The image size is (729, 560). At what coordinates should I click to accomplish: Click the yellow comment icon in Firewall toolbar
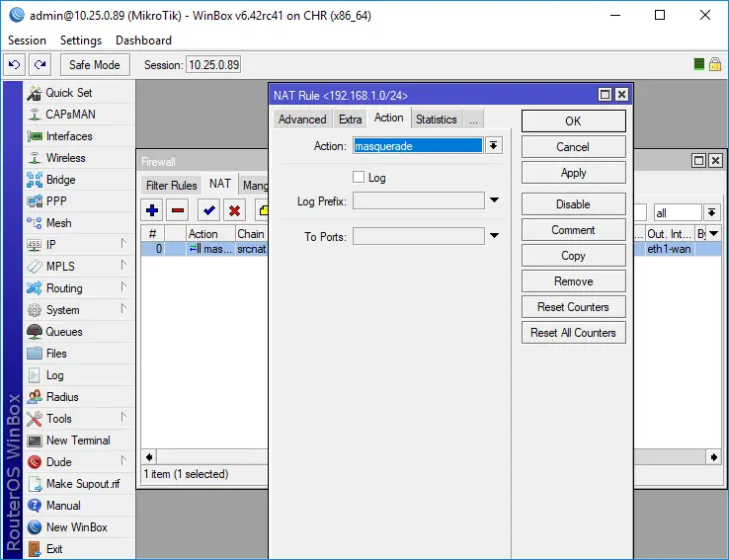click(x=263, y=210)
